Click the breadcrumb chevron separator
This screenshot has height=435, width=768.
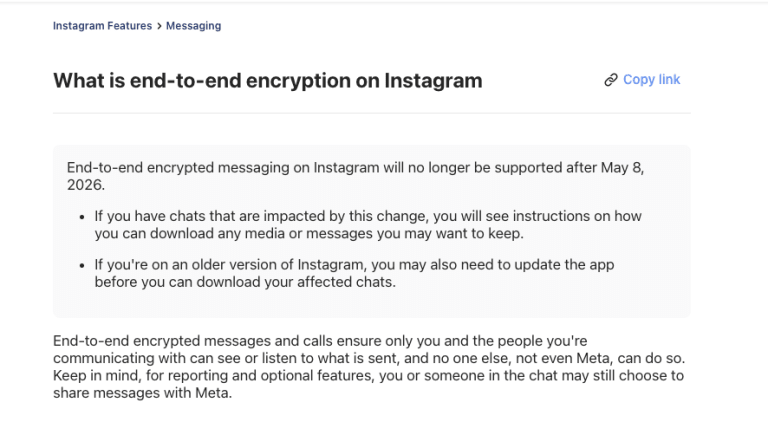pyautogui.click(x=159, y=26)
